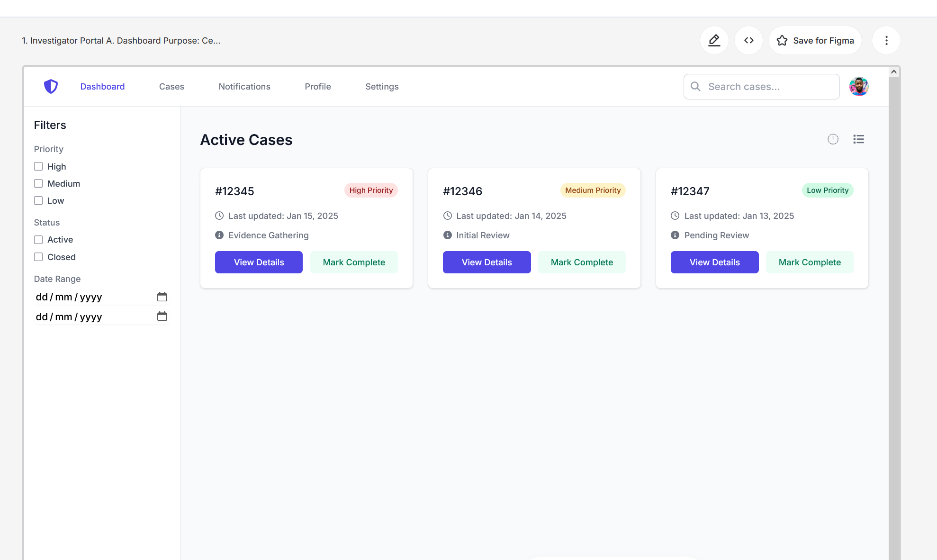The height and width of the screenshot is (560, 937).
Task: Click the Medium Priority badge
Action: (x=593, y=190)
